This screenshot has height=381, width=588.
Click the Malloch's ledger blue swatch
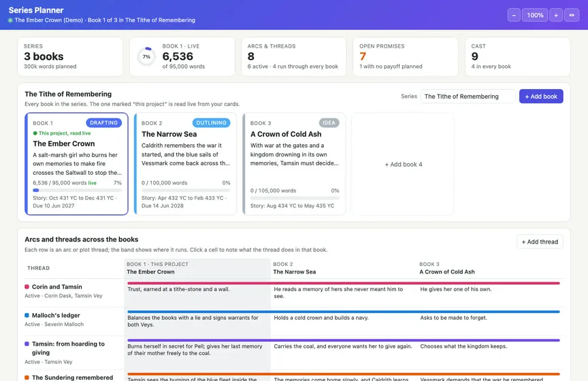point(27,315)
